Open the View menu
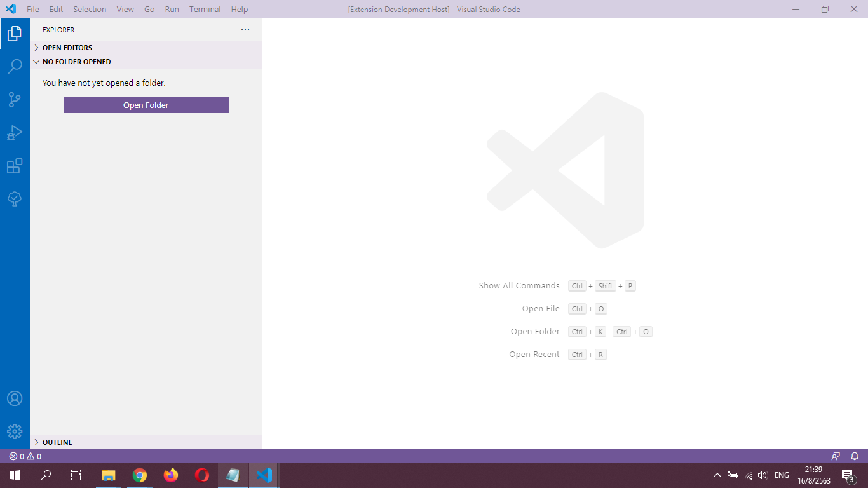This screenshot has height=488, width=868. 125,9
